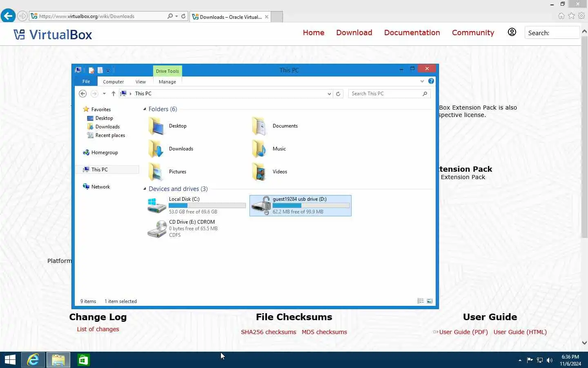Show hidden system tray icons
The height and width of the screenshot is (368, 588).
pos(520,360)
